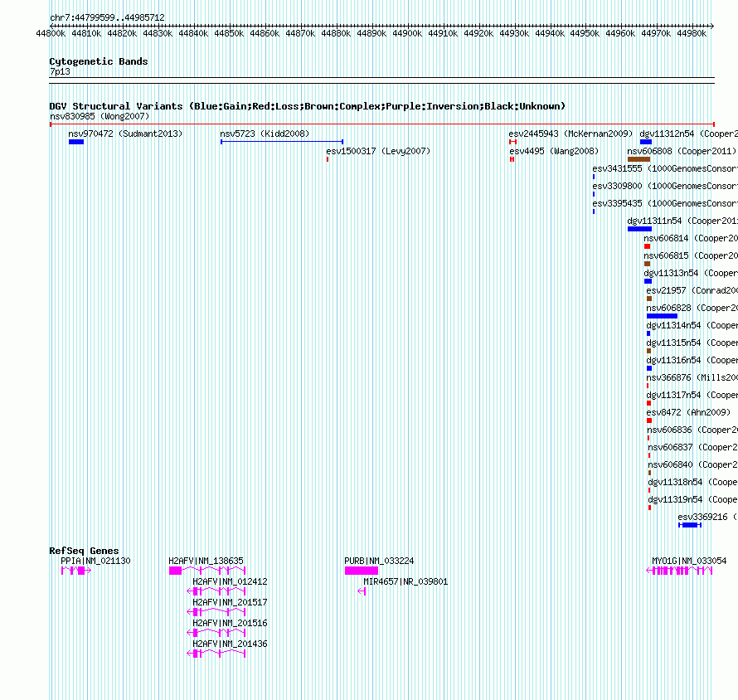Click the nsv5723 (Kidd2008) label
738x700 pixels.
pos(265,134)
